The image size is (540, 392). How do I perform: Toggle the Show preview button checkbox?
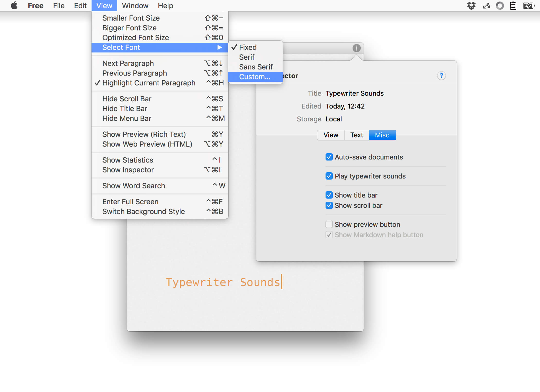329,224
